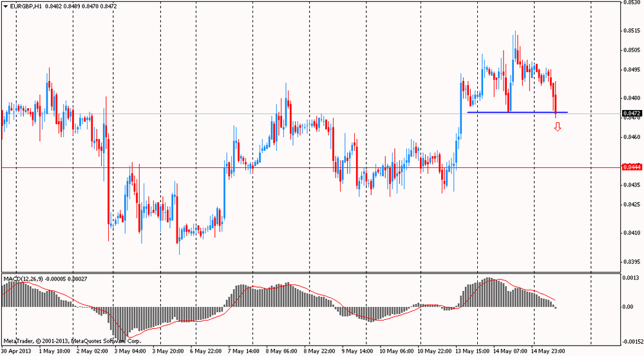Image resolution: width=644 pixels, height=356 pixels.
Task: Click the 2 May 02:00 time label
Action: click(92, 351)
